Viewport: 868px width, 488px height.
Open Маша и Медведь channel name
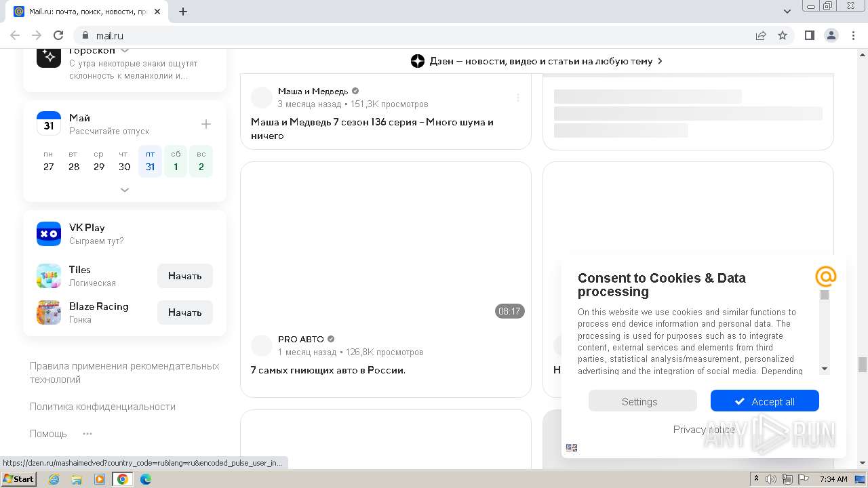click(313, 91)
